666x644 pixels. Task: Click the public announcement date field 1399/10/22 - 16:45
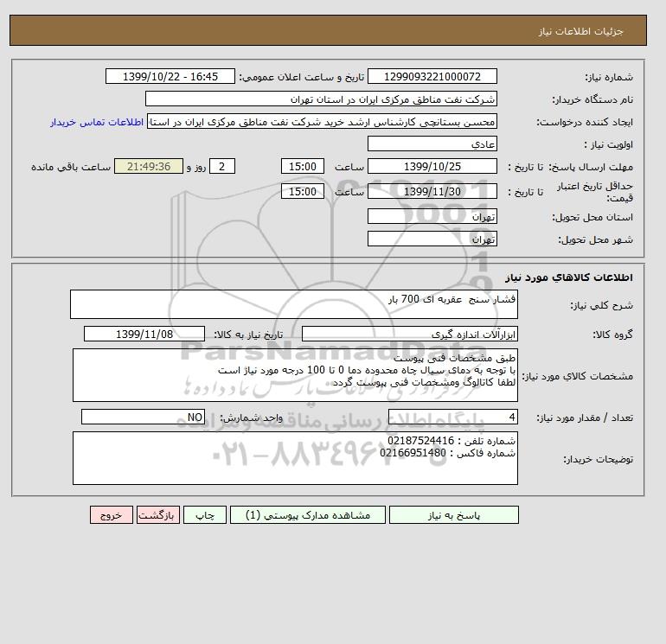pos(170,77)
